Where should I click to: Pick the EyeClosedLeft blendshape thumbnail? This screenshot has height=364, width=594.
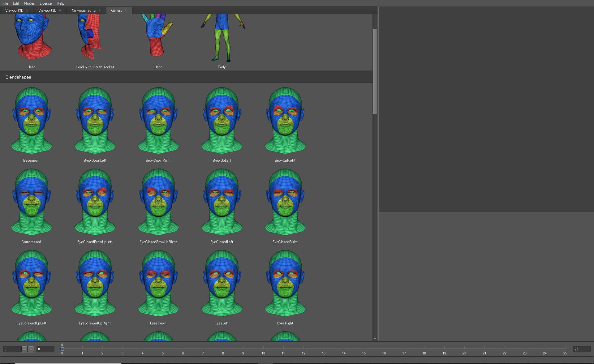[222, 202]
